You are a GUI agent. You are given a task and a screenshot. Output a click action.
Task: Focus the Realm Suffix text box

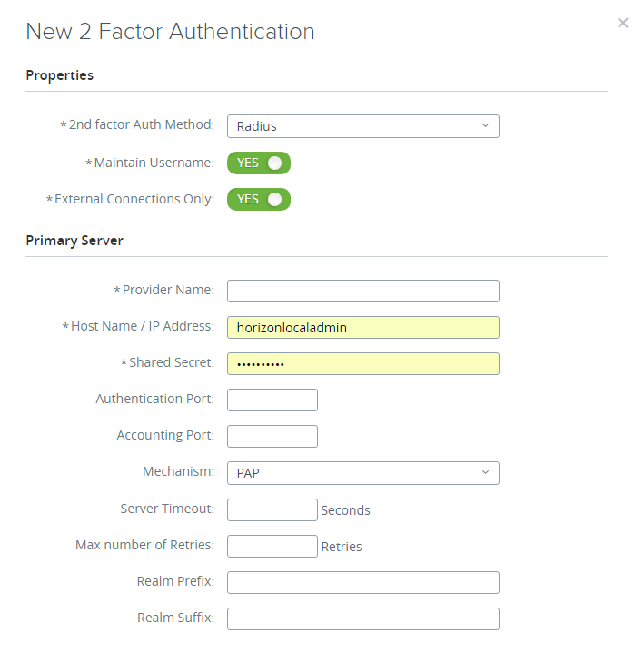click(x=362, y=618)
